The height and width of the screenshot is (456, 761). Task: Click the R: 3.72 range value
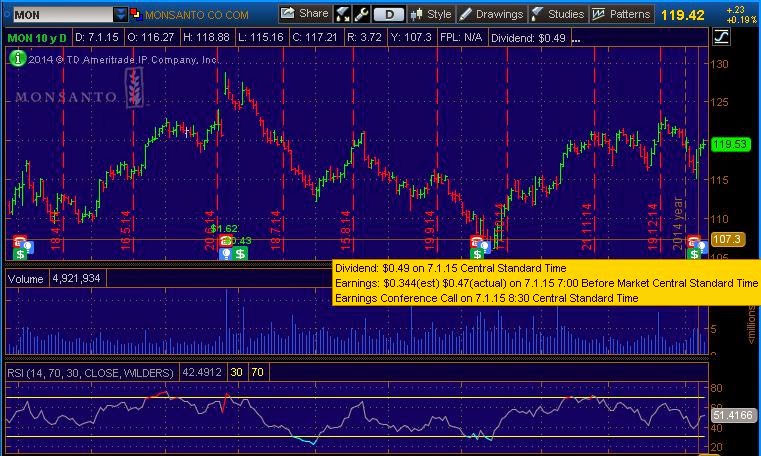coord(364,37)
